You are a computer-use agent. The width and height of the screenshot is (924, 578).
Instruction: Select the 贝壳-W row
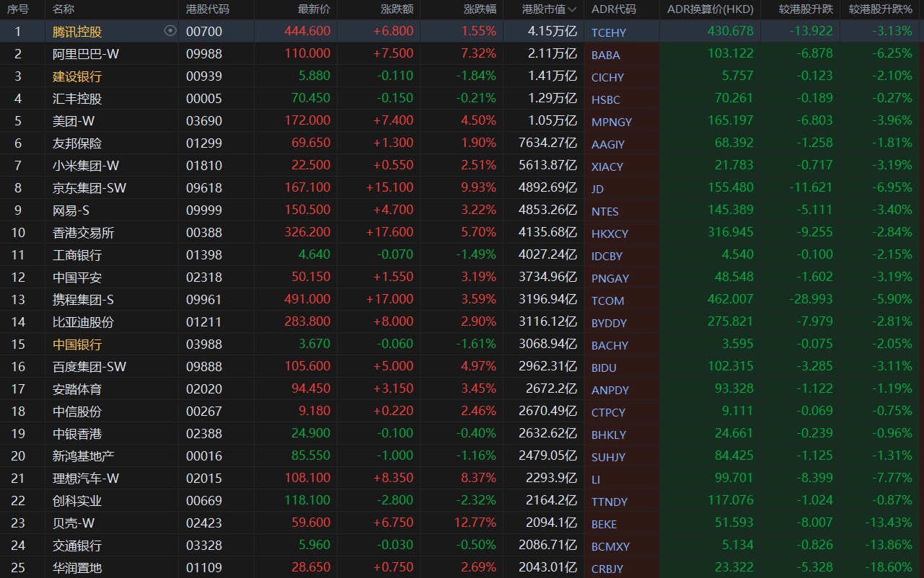coord(462,523)
